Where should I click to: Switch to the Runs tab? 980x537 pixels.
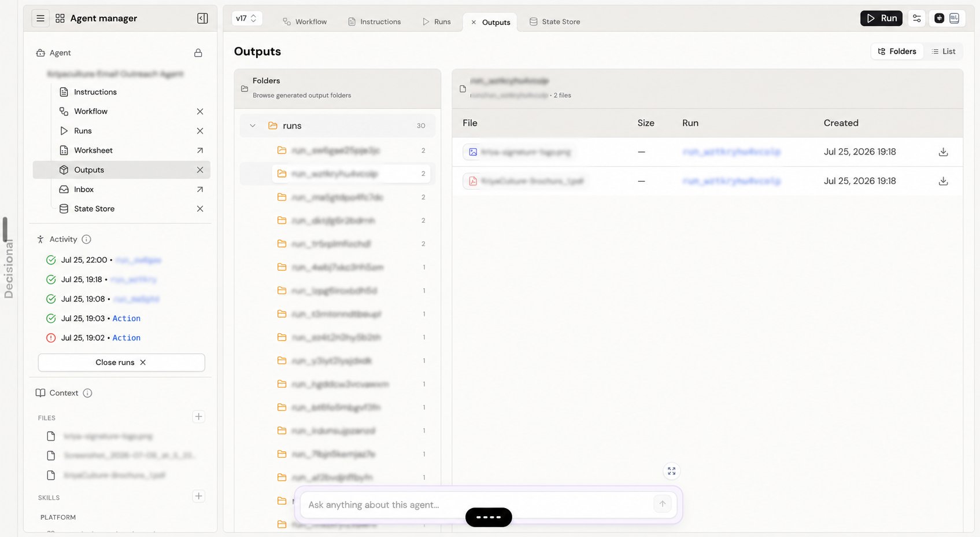pyautogui.click(x=437, y=22)
